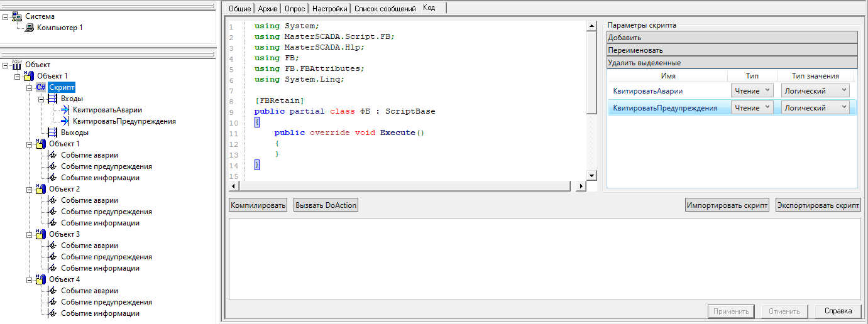Open the Тип dropdown for КвитироватьПредупреждения

(752, 108)
